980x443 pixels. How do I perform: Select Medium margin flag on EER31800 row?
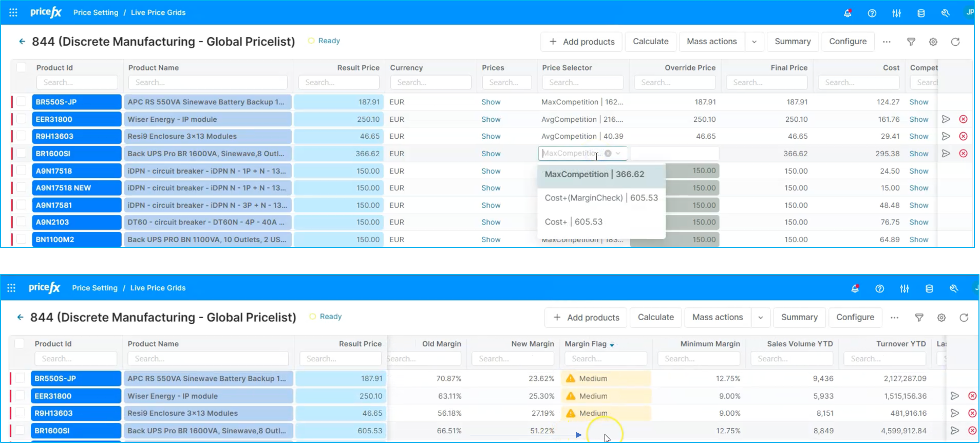pos(606,396)
